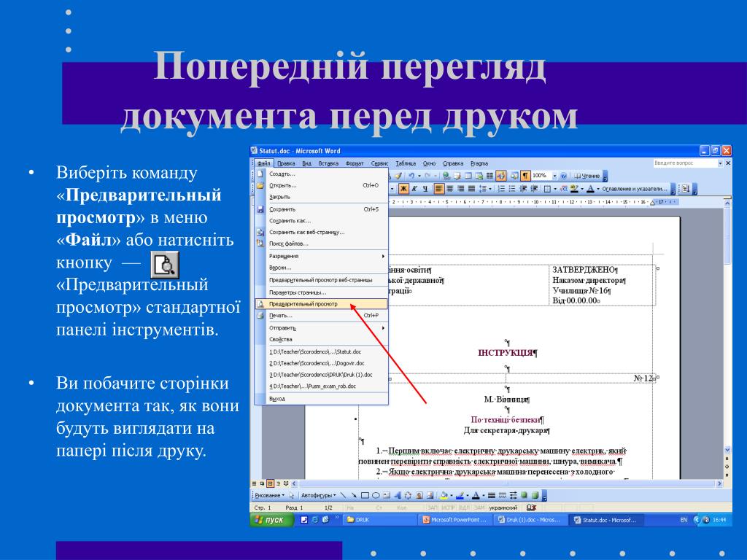Click the Insert Table icon
This screenshot has width=747, height=560.
(468, 176)
